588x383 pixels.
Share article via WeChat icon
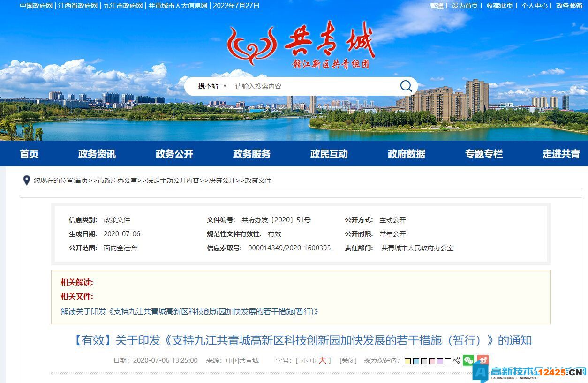[468, 360]
